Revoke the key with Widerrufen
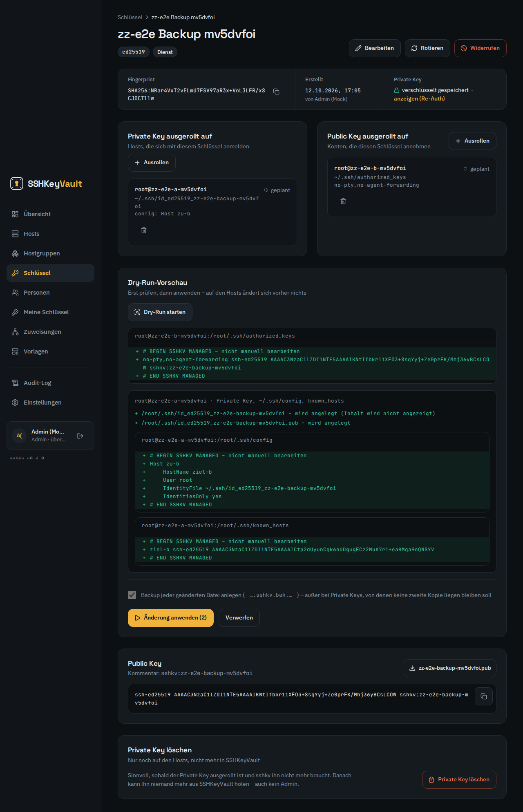 [481, 48]
